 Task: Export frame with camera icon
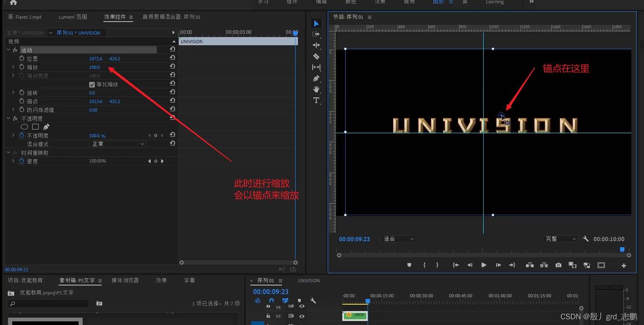(559, 265)
